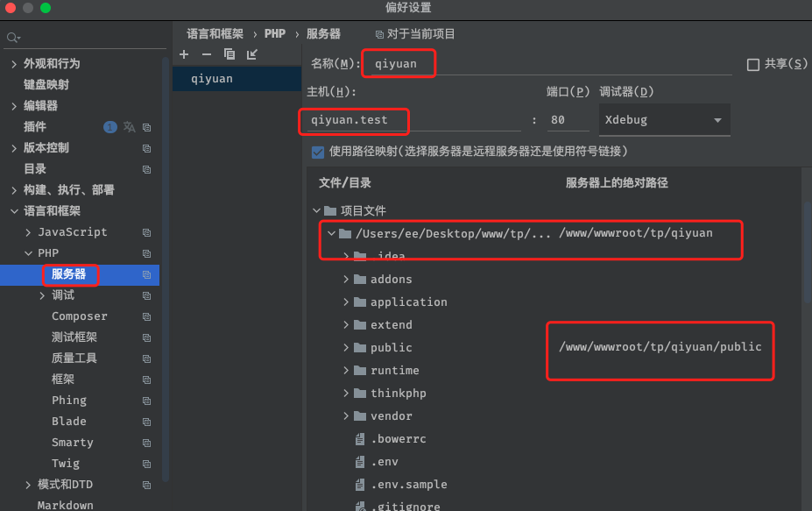This screenshot has height=511, width=812.
Task: Click the .bowerrc file icon
Action: coord(360,439)
